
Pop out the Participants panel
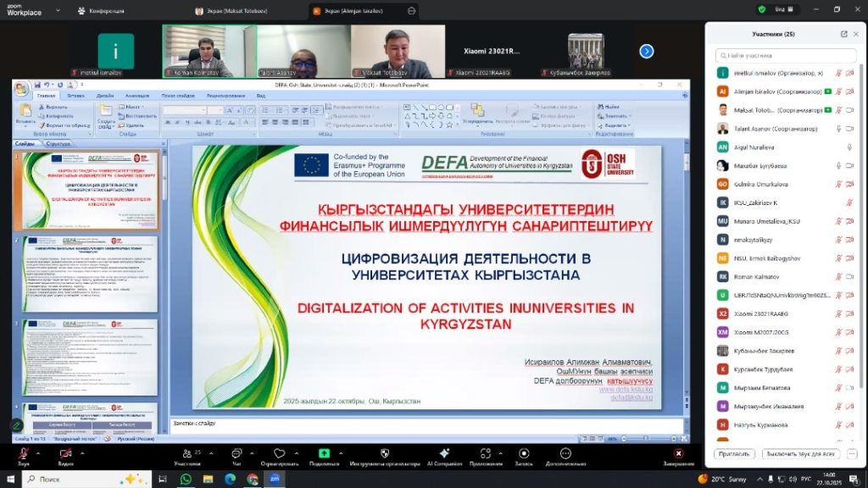coord(843,34)
